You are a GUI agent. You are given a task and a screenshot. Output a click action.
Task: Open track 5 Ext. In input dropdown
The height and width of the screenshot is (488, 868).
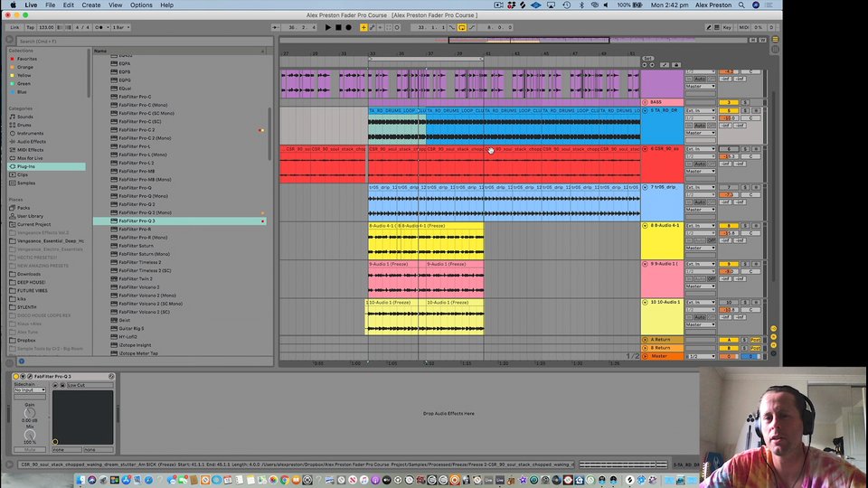(x=701, y=110)
